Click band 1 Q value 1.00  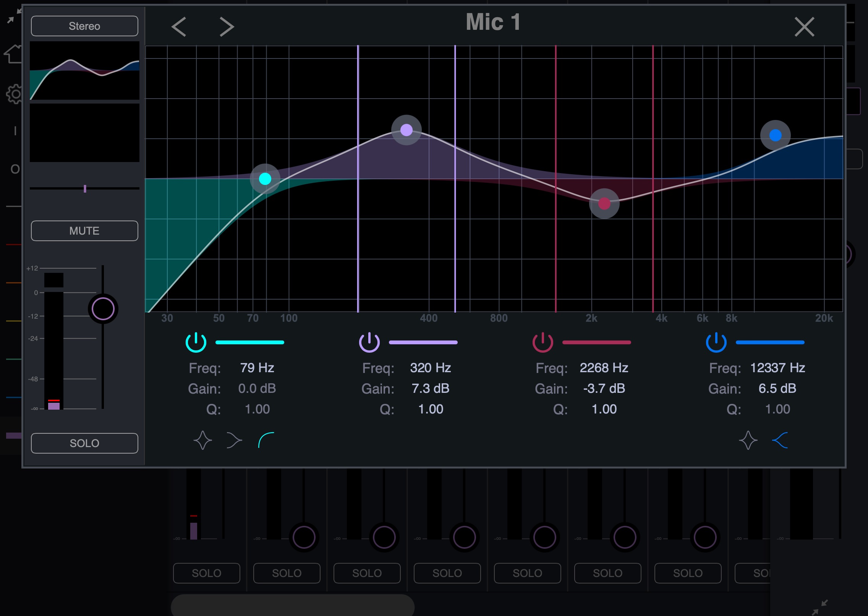257,409
